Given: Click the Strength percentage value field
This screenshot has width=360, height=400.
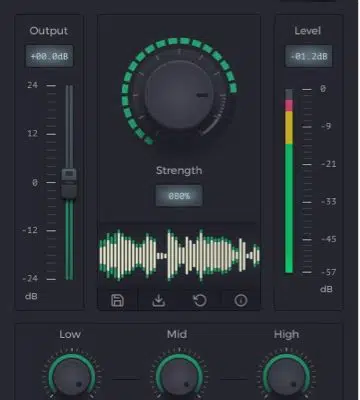Looking at the screenshot, I should (x=179, y=196).
